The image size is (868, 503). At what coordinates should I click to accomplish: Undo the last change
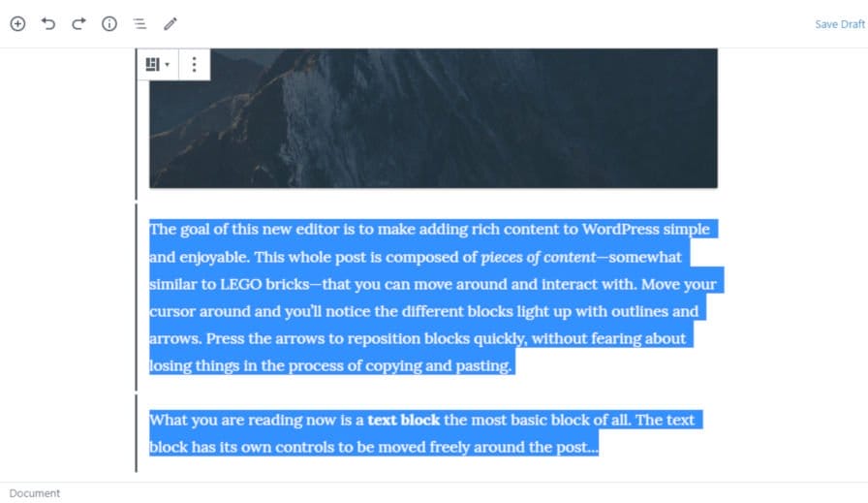click(x=48, y=23)
